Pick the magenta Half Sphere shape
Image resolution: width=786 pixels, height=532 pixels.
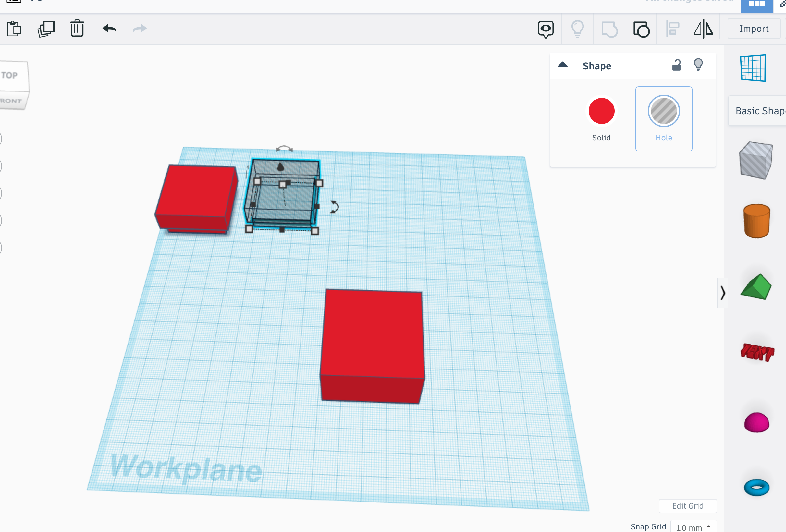[756, 422]
